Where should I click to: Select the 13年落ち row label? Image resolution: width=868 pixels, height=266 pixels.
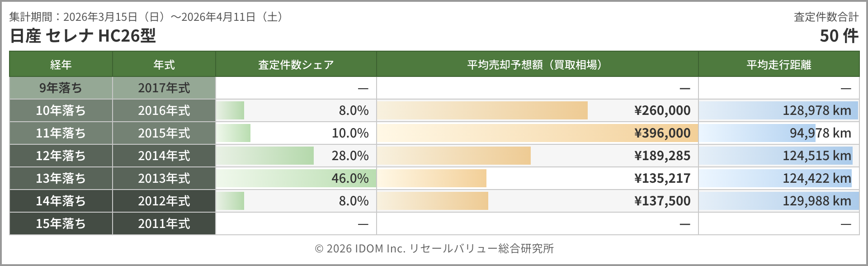[x=61, y=178]
